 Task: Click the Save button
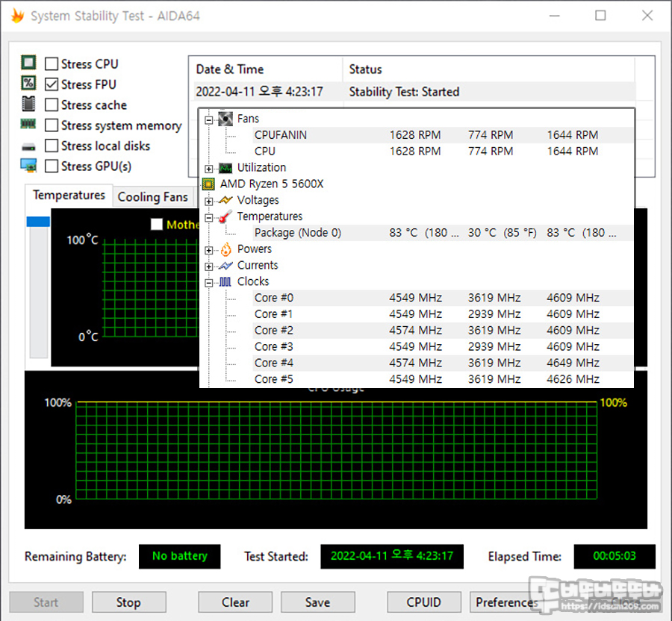pyautogui.click(x=317, y=602)
